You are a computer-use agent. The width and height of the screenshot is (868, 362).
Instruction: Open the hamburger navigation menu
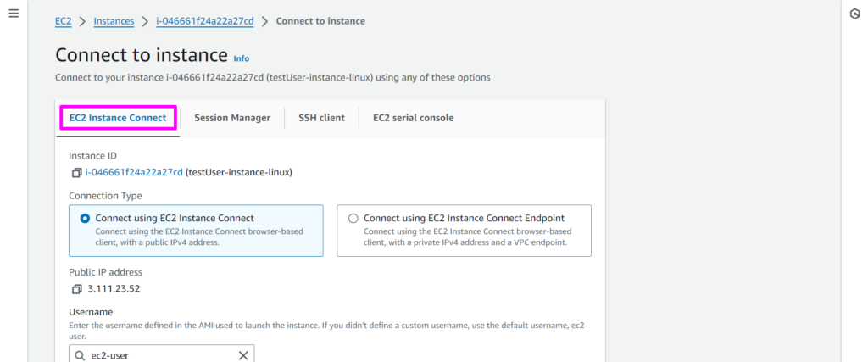(14, 14)
